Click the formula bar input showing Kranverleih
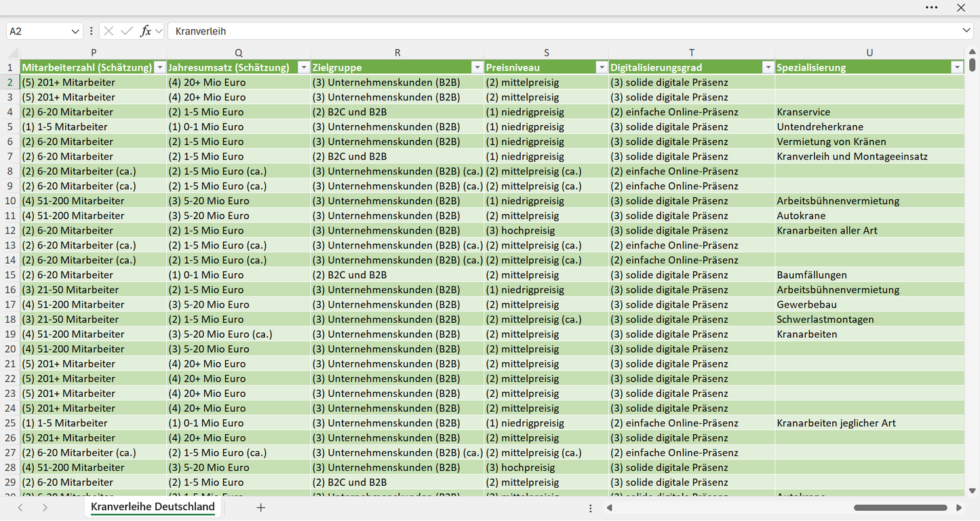This screenshot has height=521, width=980. [x=566, y=31]
